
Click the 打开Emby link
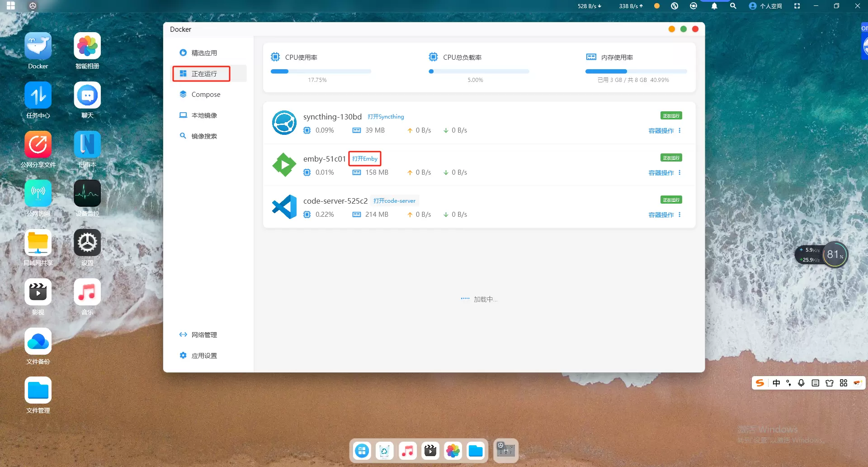(x=364, y=159)
